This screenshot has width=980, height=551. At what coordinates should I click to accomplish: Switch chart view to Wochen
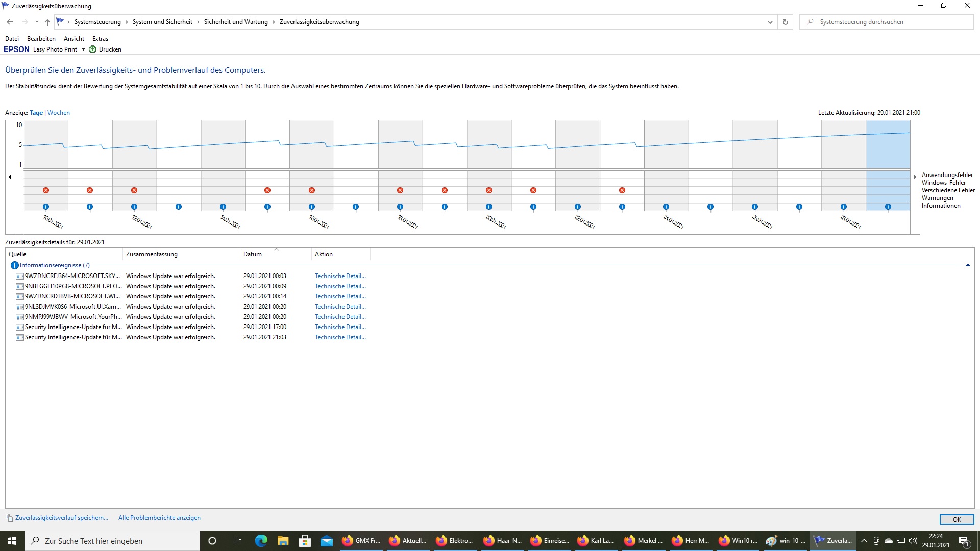coord(59,113)
